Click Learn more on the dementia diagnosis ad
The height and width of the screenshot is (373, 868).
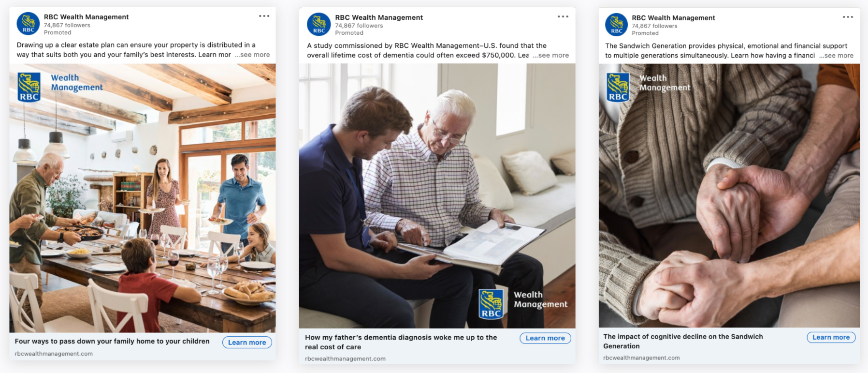click(x=545, y=338)
